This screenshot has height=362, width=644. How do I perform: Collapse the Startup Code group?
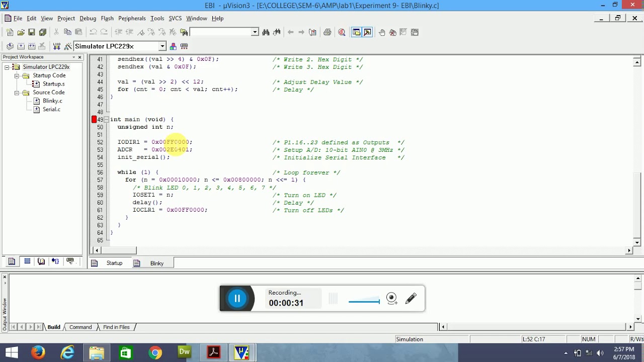(17, 75)
